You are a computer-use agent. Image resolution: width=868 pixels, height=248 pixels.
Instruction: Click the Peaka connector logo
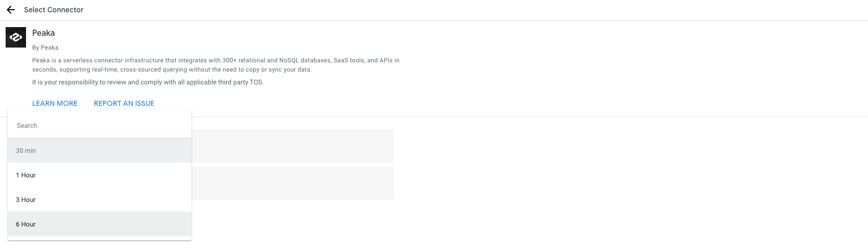point(16,37)
